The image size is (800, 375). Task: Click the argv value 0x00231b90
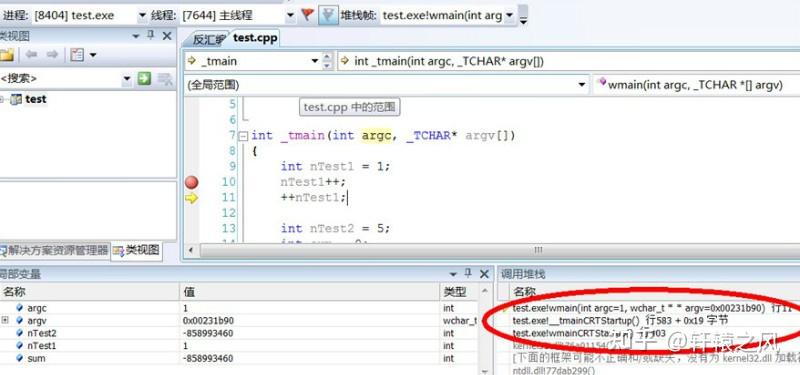click(x=209, y=320)
